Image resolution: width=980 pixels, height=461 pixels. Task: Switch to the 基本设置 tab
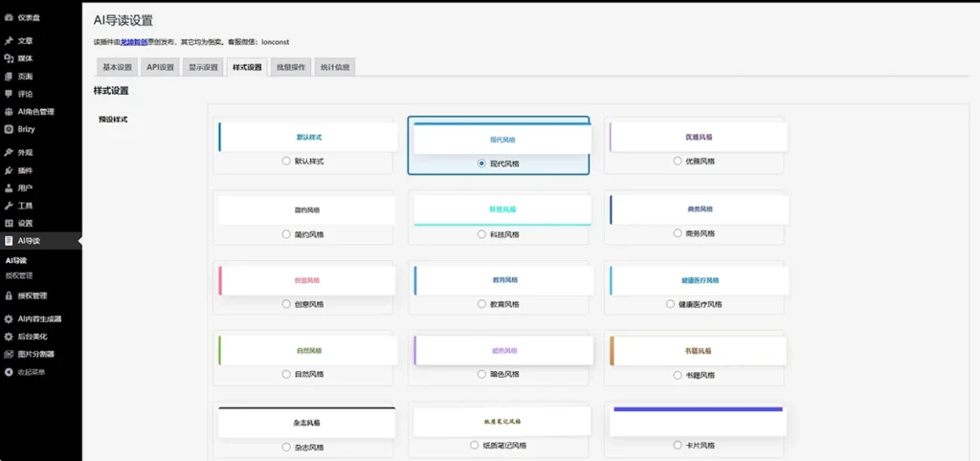pos(118,67)
